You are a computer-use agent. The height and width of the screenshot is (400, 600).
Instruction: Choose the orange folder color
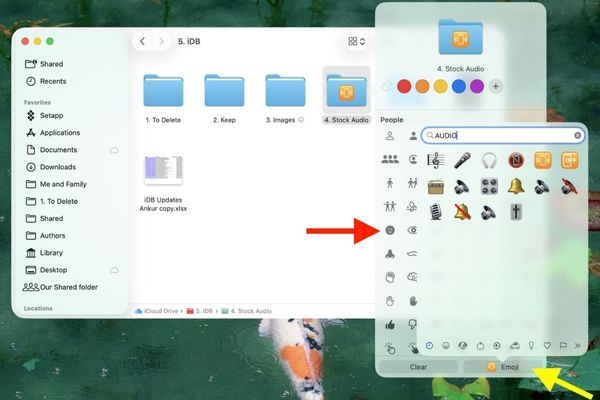(x=422, y=87)
